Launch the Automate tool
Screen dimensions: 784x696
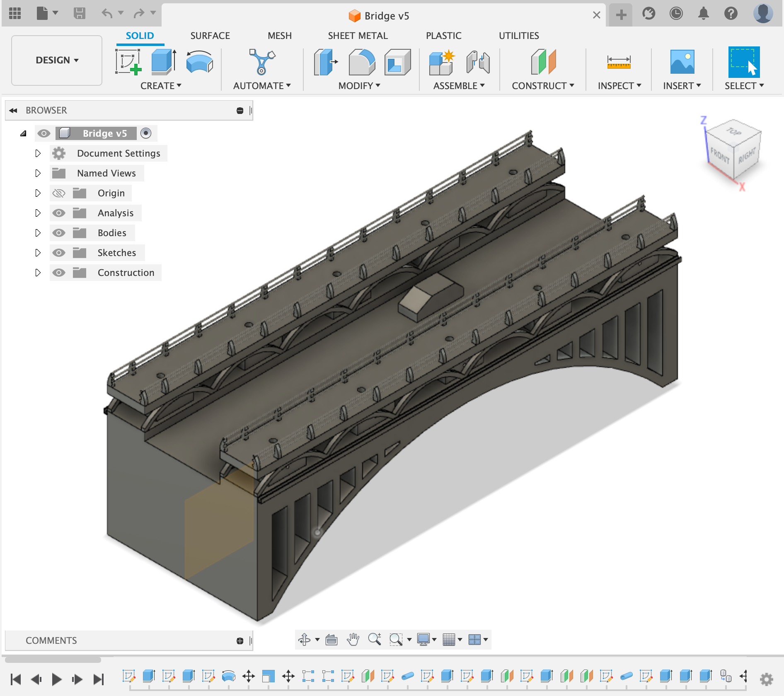pos(262,63)
